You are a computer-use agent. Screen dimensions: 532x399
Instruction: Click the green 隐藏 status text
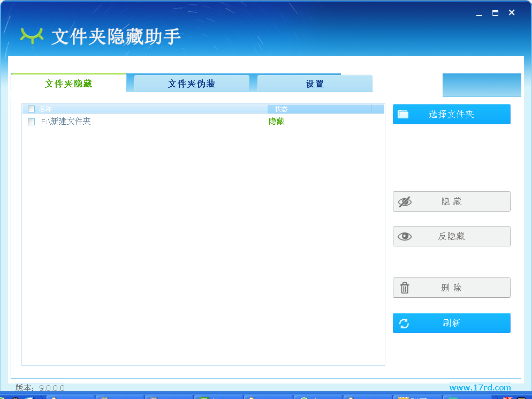pos(277,122)
